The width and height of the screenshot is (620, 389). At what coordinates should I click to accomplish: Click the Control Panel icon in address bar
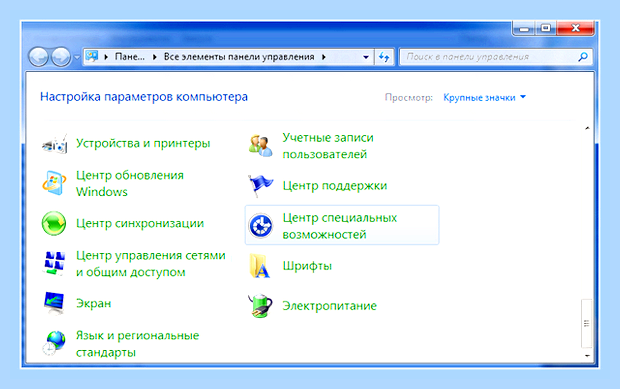(92, 57)
